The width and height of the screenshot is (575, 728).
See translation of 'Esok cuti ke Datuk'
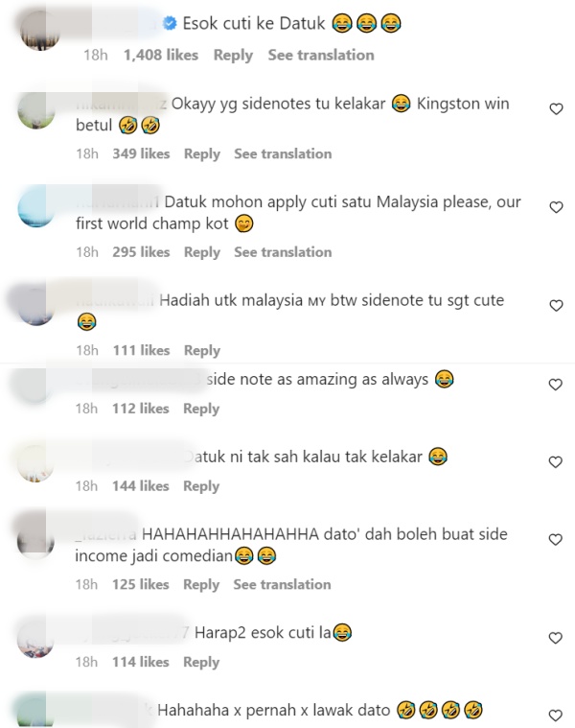coord(321,56)
